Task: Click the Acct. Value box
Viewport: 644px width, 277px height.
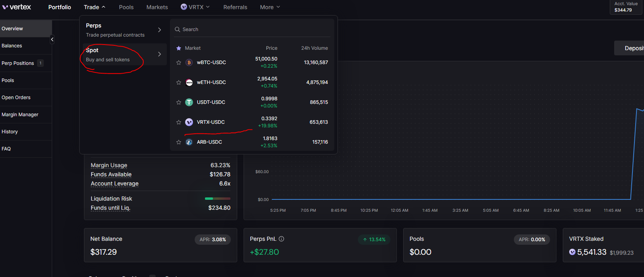Action: [x=626, y=7]
